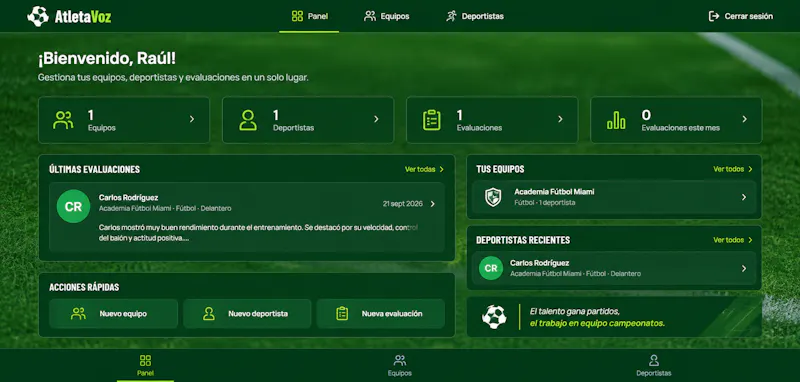
Task: Click Carlos Rodríguez name in latest evaluation
Action: 129,197
